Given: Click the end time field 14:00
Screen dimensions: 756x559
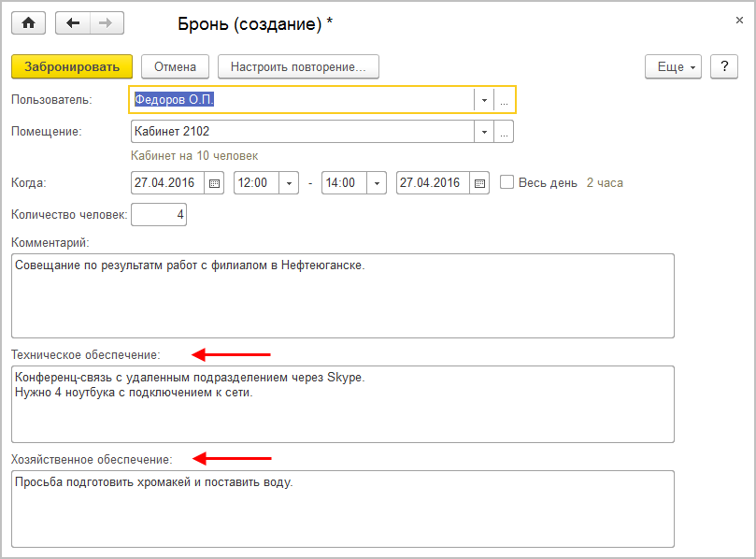Looking at the screenshot, I should pos(344,183).
